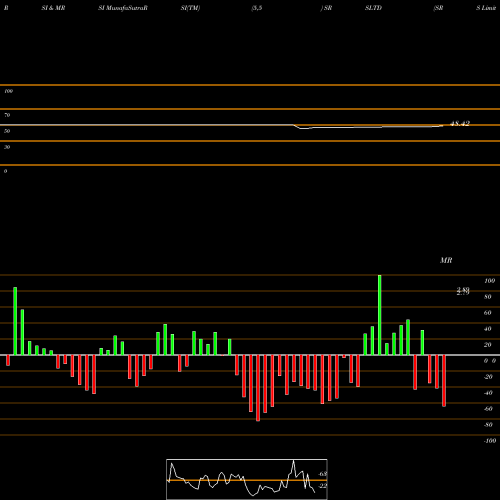Click the '60' axis label on MR panel
The height and width of the screenshot is (500, 500).
point(488,313)
